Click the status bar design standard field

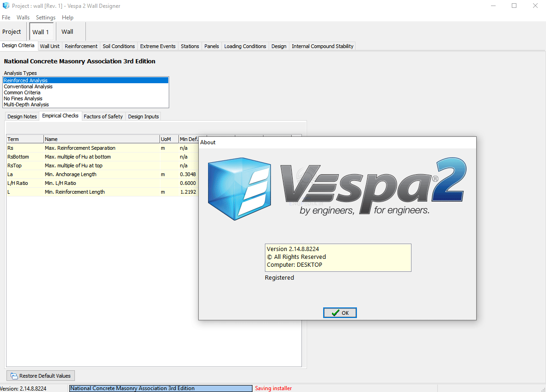click(x=160, y=388)
